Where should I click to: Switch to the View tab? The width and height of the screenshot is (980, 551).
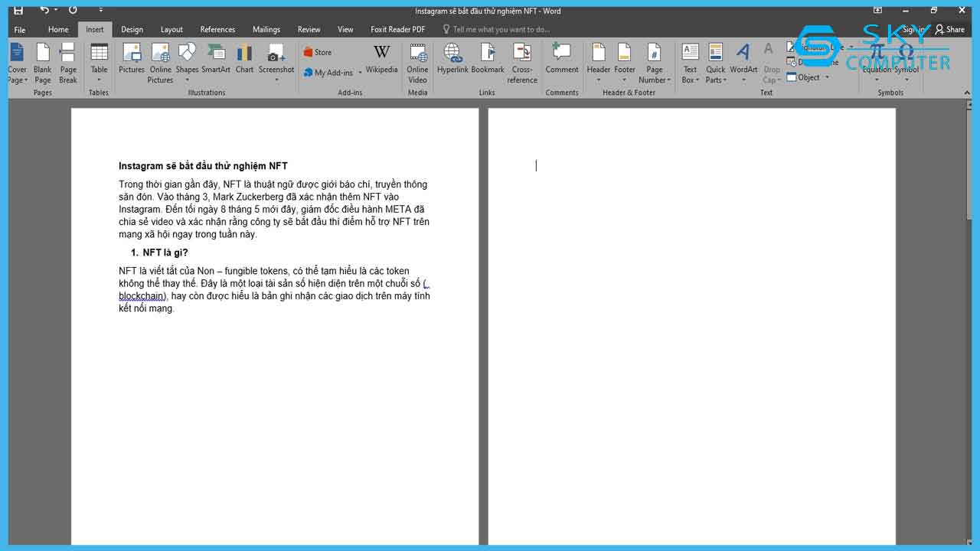tap(346, 29)
